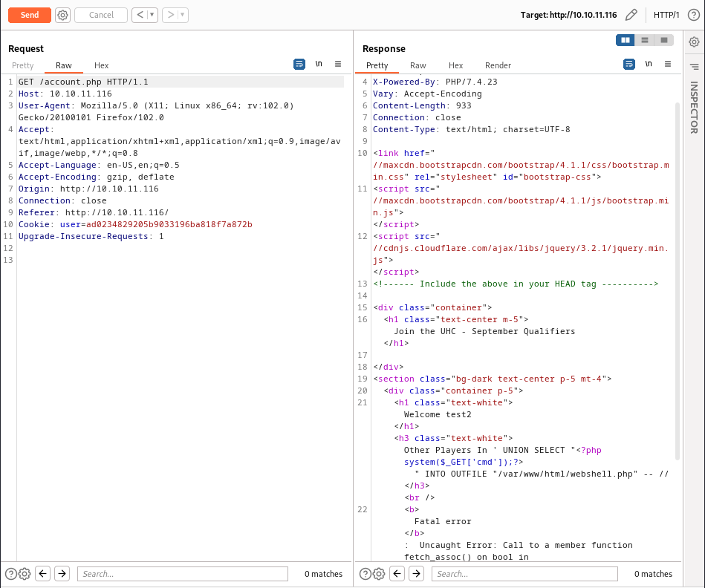The width and height of the screenshot is (705, 588).
Task: Open help icon in the top-right toolbar
Action: click(694, 15)
